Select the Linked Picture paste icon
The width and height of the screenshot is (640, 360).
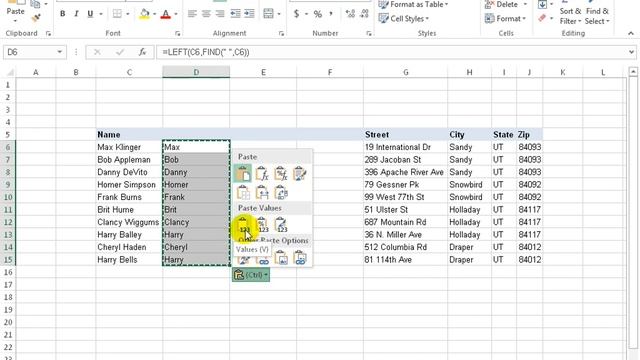click(x=300, y=258)
